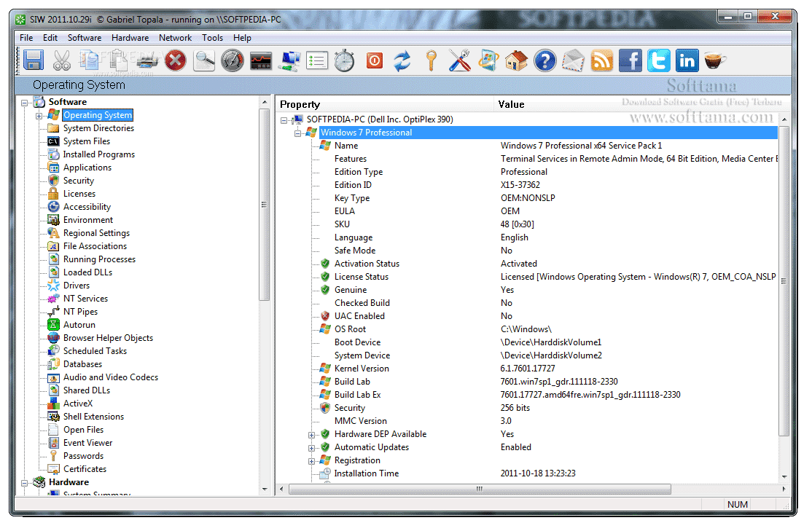Image resolution: width=812 pixels, height=531 pixels.
Task: Open the Twitter icon
Action: click(x=658, y=60)
